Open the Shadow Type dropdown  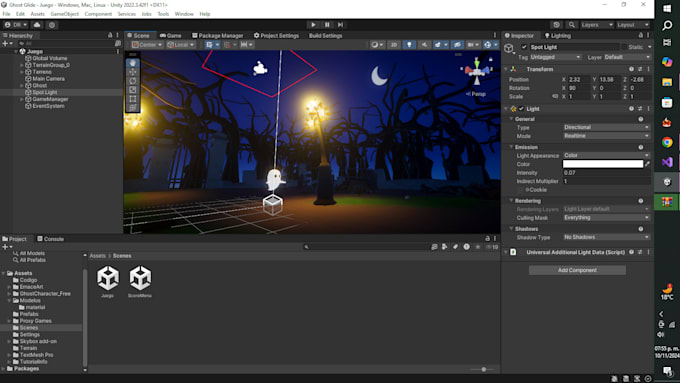point(606,237)
